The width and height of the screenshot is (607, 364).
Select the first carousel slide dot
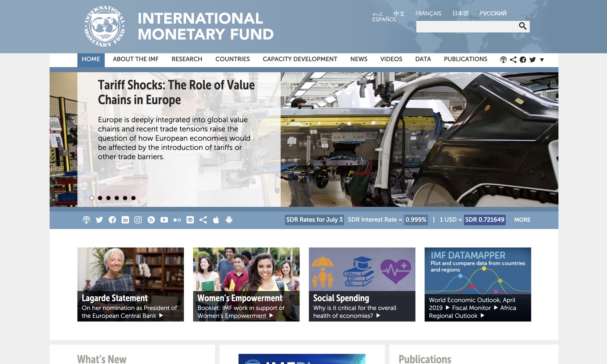92,198
